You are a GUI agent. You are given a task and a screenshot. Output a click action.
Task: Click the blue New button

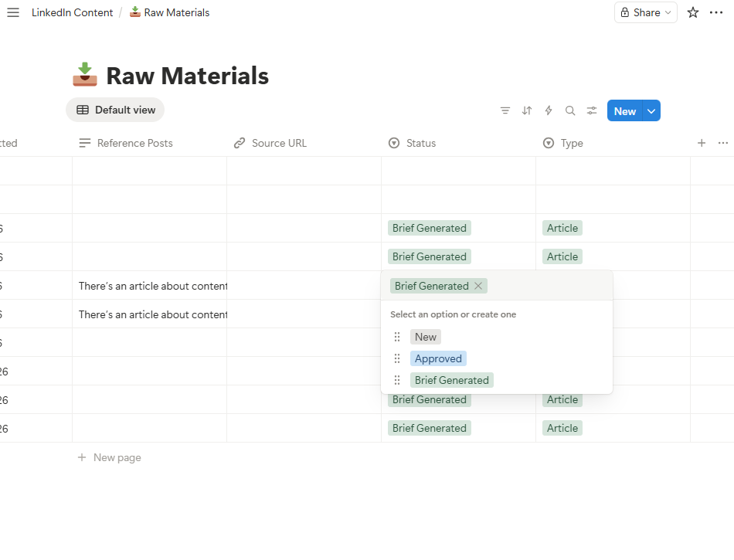click(x=624, y=110)
